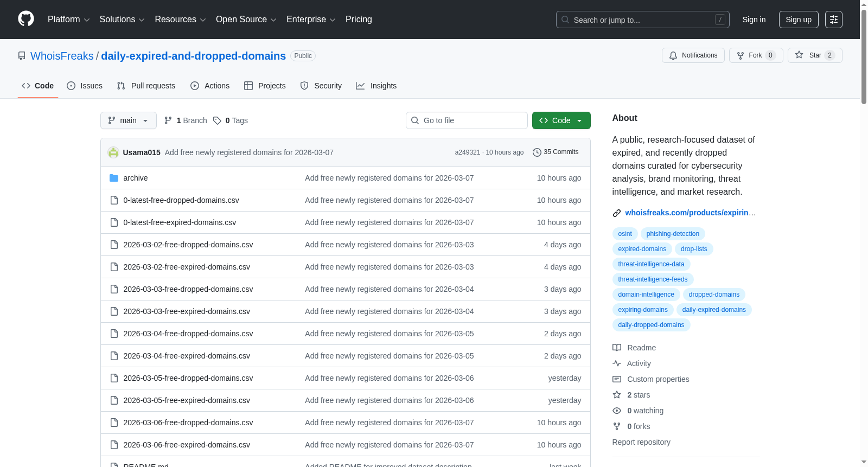This screenshot has height=467, width=868.
Task: Open the main branch selector dropdown
Action: pos(129,120)
